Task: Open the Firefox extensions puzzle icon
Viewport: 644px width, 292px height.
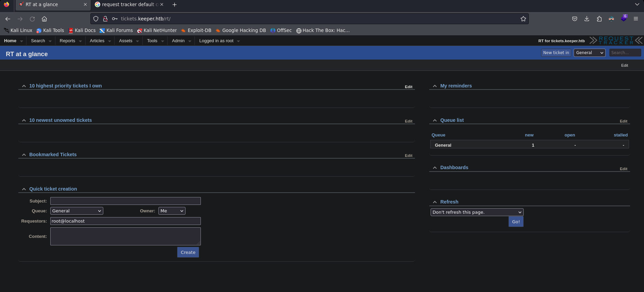Action: click(599, 19)
